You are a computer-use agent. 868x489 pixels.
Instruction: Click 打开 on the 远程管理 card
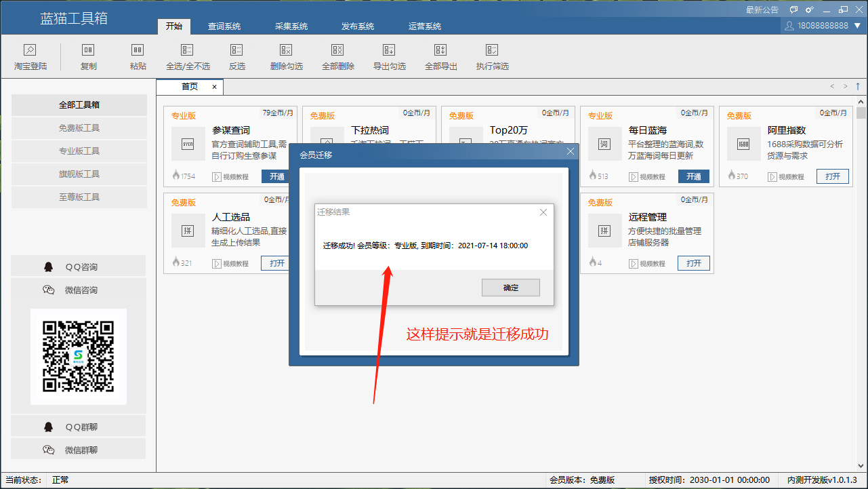[694, 263]
